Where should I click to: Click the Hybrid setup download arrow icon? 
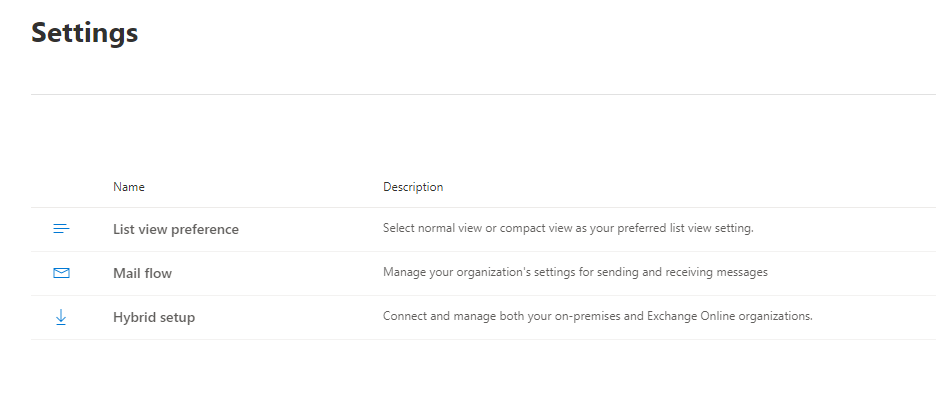[61, 318]
